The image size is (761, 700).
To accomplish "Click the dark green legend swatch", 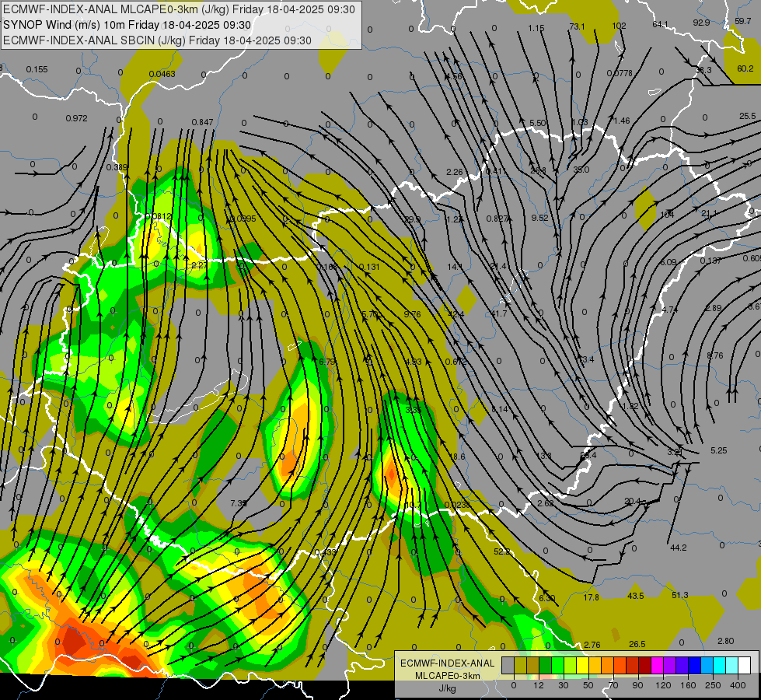I will click(x=546, y=666).
